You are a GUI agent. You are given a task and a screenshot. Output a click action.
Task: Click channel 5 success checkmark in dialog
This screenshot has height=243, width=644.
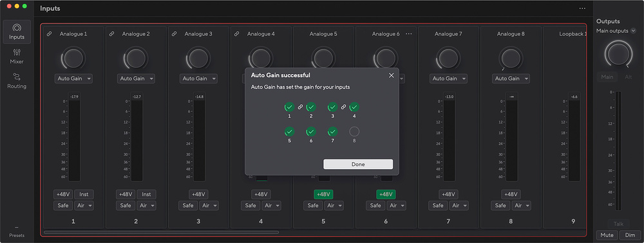pyautogui.click(x=290, y=132)
